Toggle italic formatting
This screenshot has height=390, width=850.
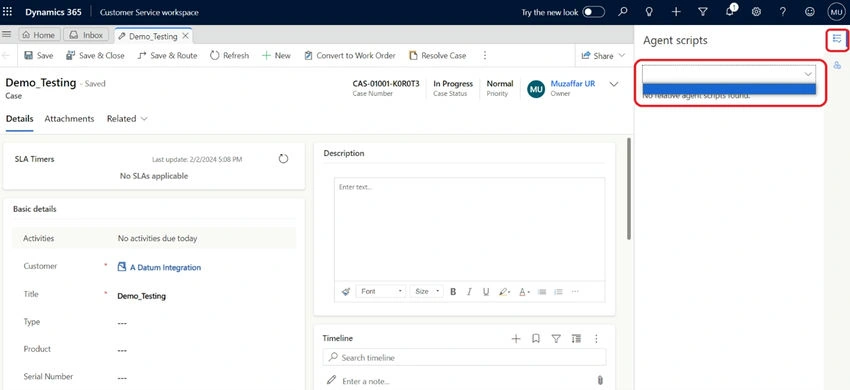[x=469, y=292]
